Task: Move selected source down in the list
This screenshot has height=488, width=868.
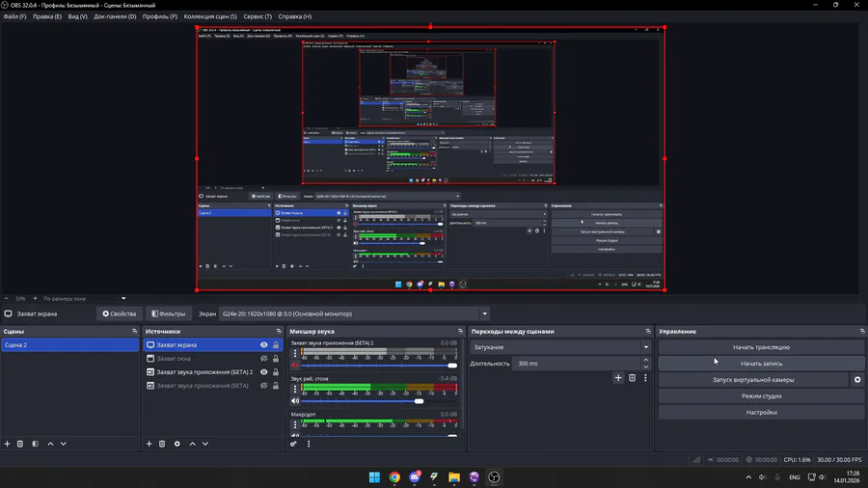Action: click(205, 444)
